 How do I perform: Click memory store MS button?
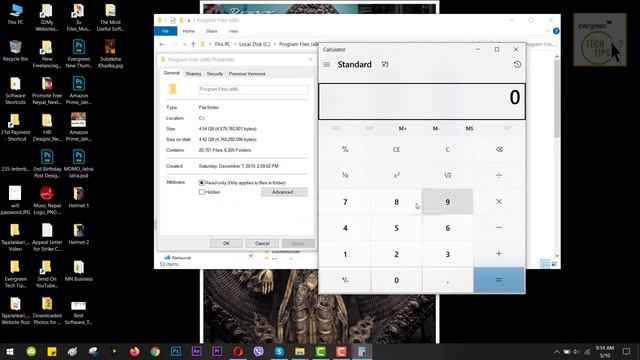tap(469, 129)
